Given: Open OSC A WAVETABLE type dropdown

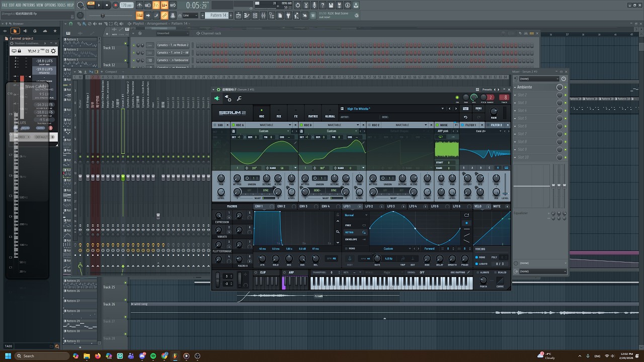Looking at the screenshot, I should pos(269,125).
